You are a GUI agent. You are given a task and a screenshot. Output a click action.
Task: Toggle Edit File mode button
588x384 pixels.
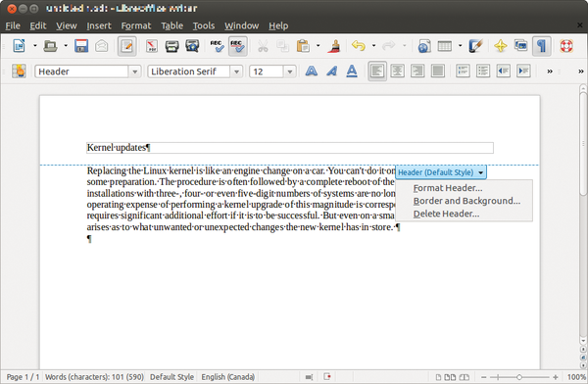click(126, 46)
